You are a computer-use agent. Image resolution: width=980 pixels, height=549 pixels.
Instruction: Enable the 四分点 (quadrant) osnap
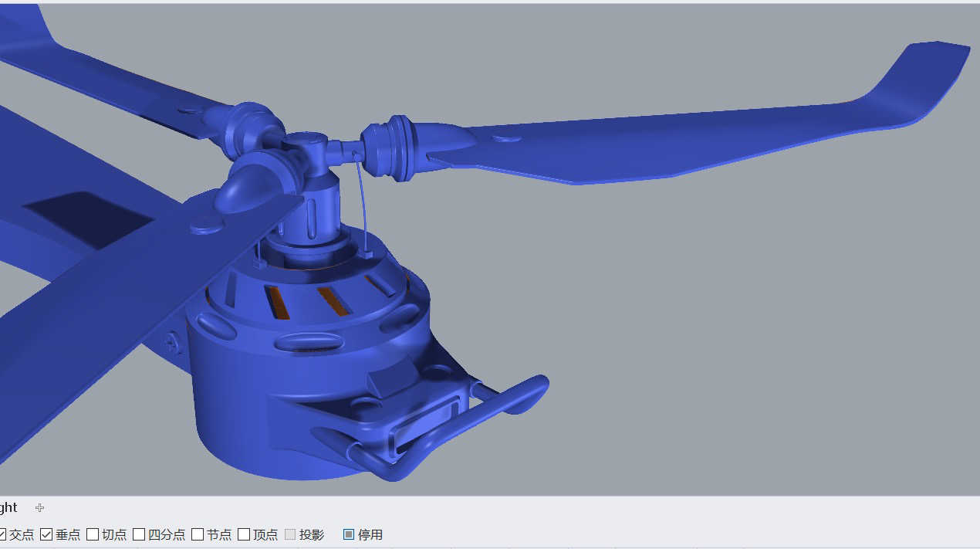click(x=139, y=534)
